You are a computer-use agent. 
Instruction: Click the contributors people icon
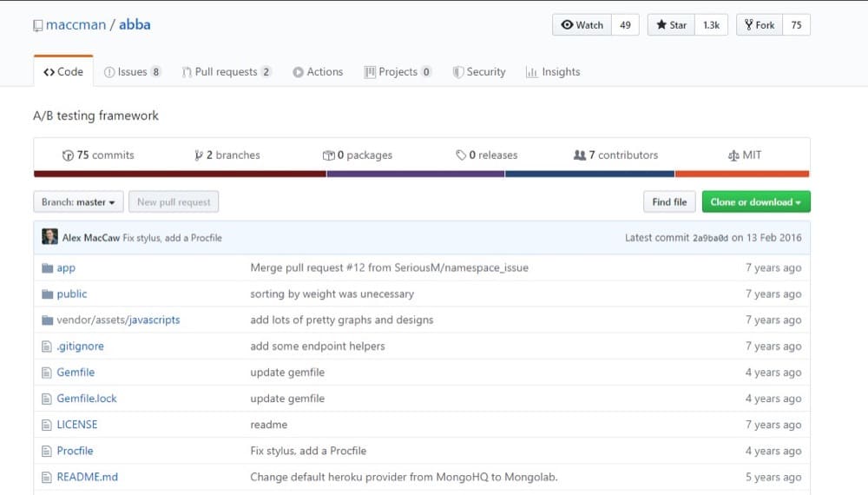coord(580,155)
